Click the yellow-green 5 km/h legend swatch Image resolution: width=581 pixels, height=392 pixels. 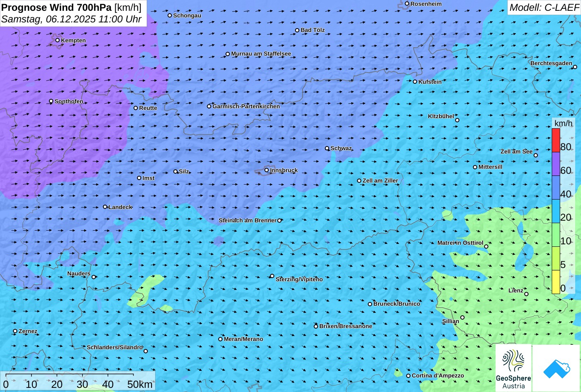[x=556, y=258]
